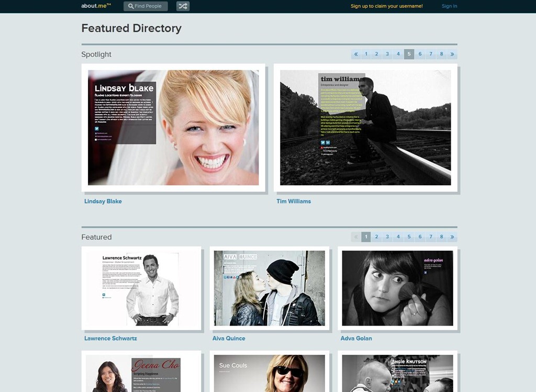The image size is (536, 392).
Task: Click the Adva Golan name link
Action: tap(356, 339)
